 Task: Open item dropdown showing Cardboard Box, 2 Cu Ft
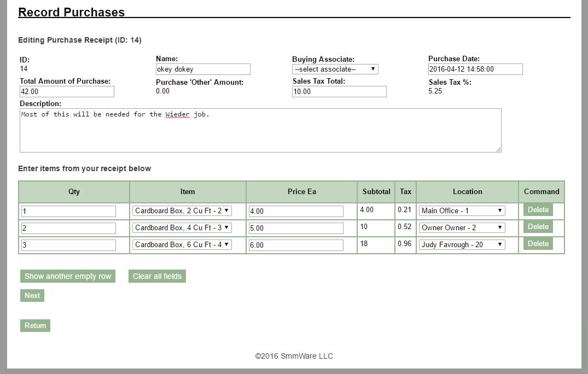(182, 211)
